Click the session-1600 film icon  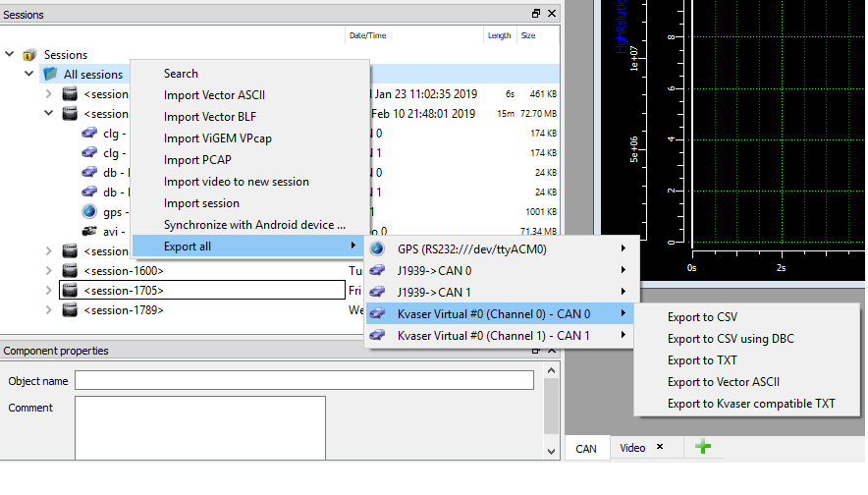coord(70,271)
